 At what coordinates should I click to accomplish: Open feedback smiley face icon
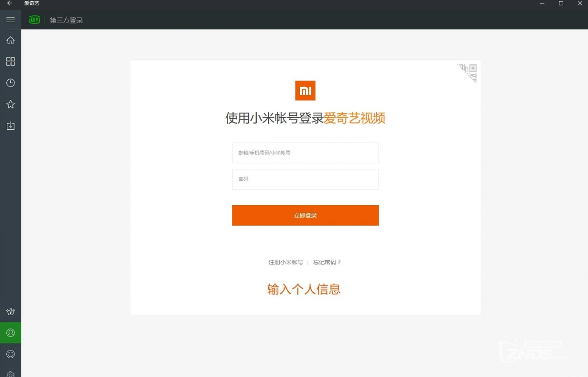11,354
